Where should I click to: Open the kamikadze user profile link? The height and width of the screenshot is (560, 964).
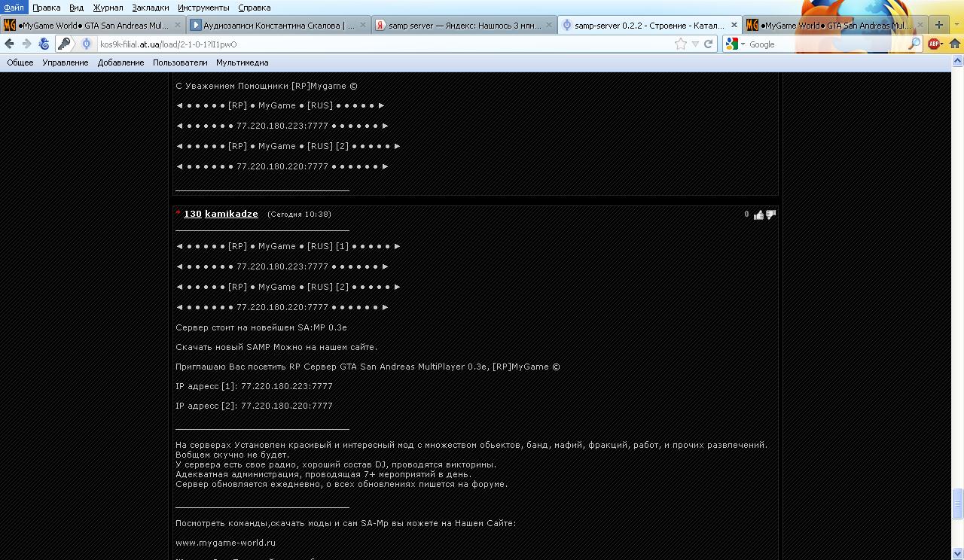pos(231,214)
